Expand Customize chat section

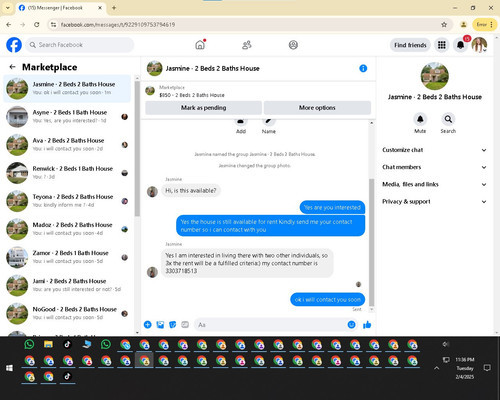click(434, 150)
